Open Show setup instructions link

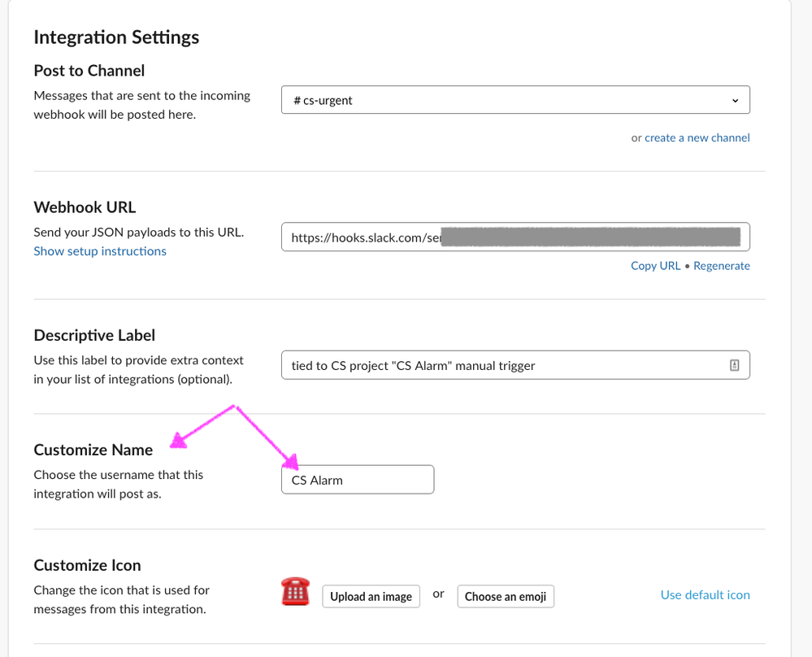[x=100, y=251]
